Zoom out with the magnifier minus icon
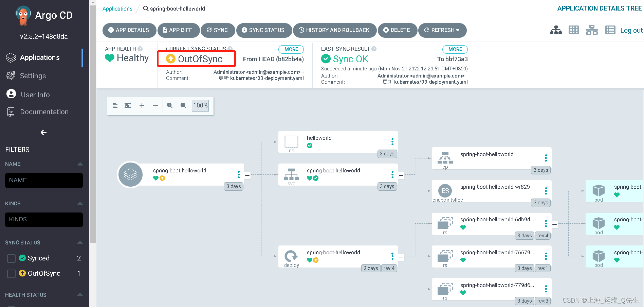The image size is (644, 307). pos(183,105)
